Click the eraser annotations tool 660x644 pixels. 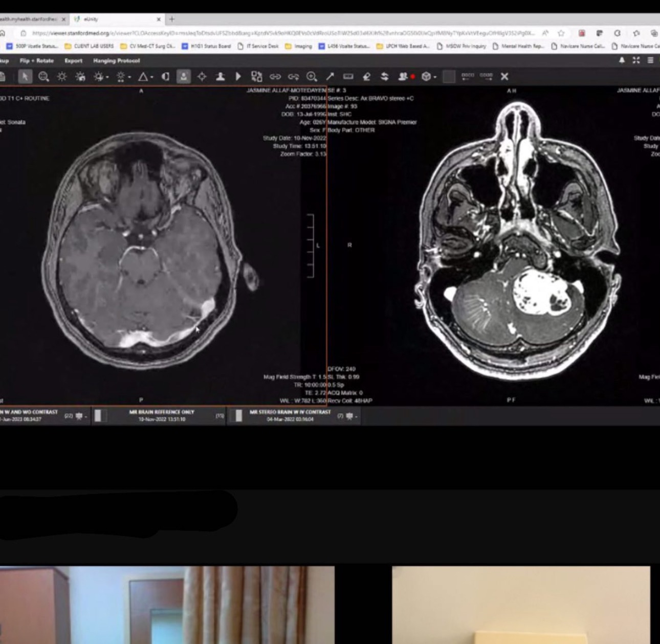(x=366, y=77)
